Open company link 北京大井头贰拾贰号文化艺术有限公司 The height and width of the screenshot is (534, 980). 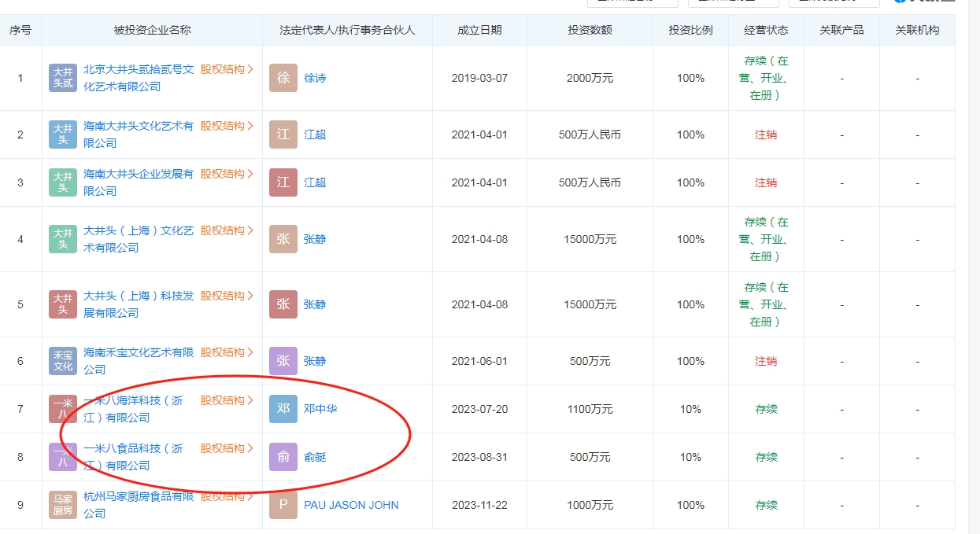pos(139,78)
